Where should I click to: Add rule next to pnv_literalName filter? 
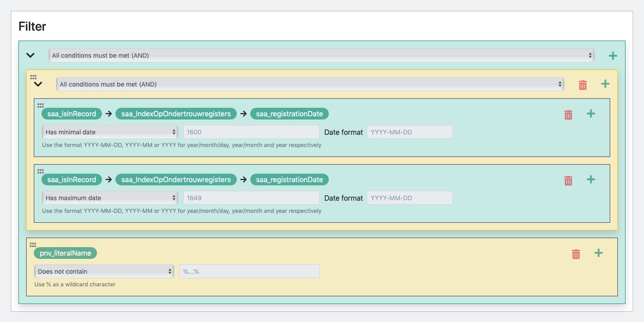click(598, 253)
